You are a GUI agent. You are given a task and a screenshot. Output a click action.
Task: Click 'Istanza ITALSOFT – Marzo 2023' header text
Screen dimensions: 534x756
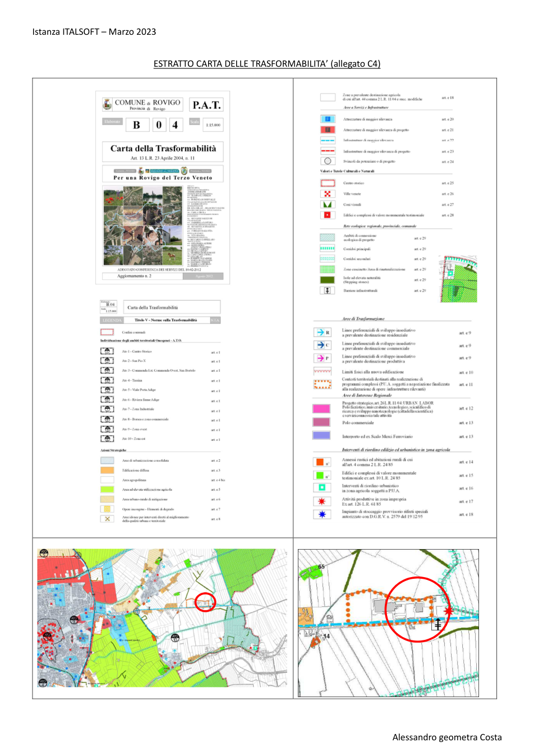pyautogui.click(x=94, y=32)
